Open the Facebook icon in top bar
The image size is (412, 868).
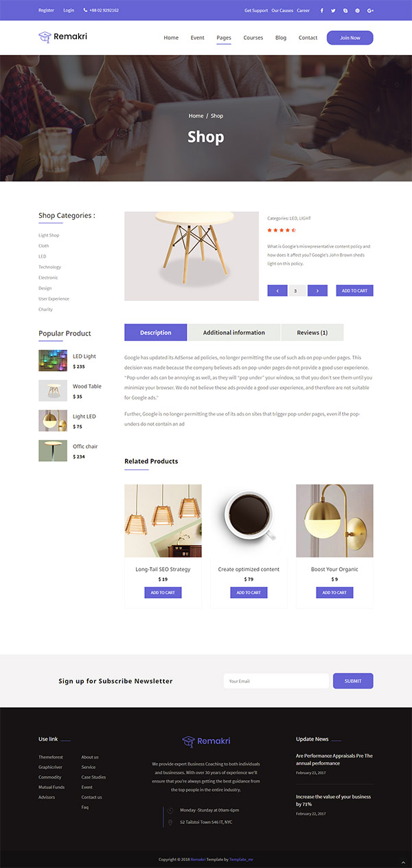tap(321, 10)
